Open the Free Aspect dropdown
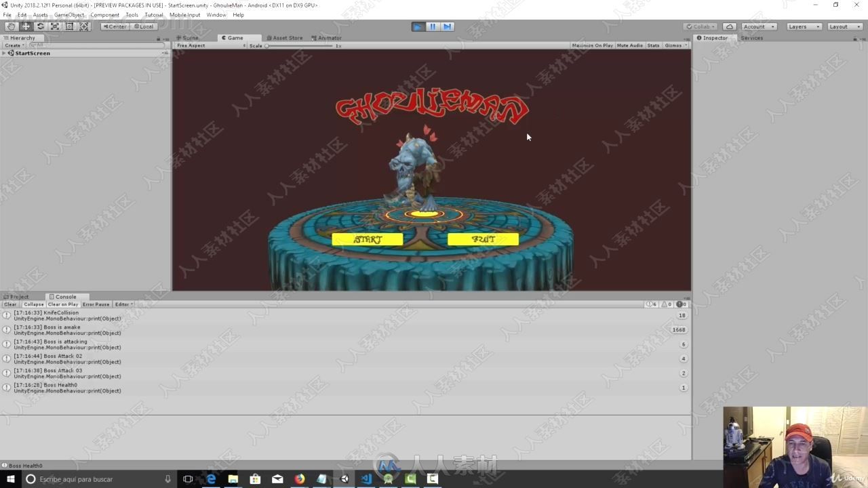868x488 pixels. (x=210, y=45)
